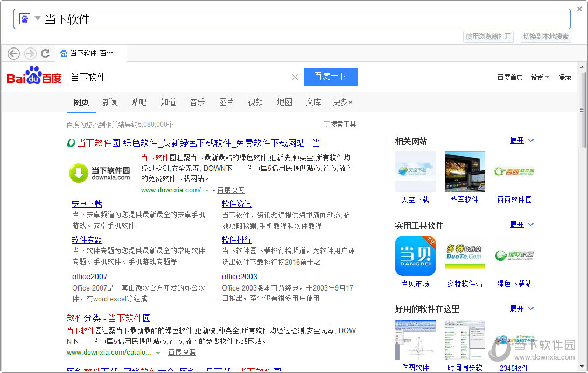The image size is (588, 373).
Task: Reload the page with the refresh icon
Action: coord(45,53)
